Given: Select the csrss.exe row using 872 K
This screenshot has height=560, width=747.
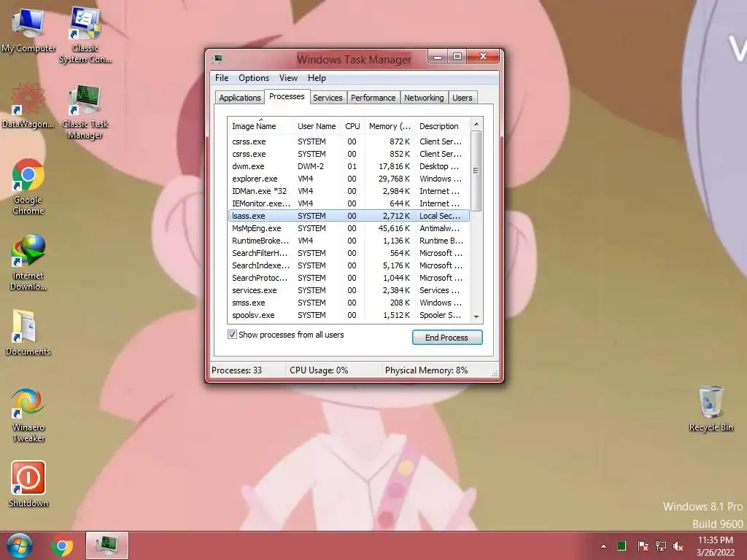Looking at the screenshot, I should click(x=349, y=141).
